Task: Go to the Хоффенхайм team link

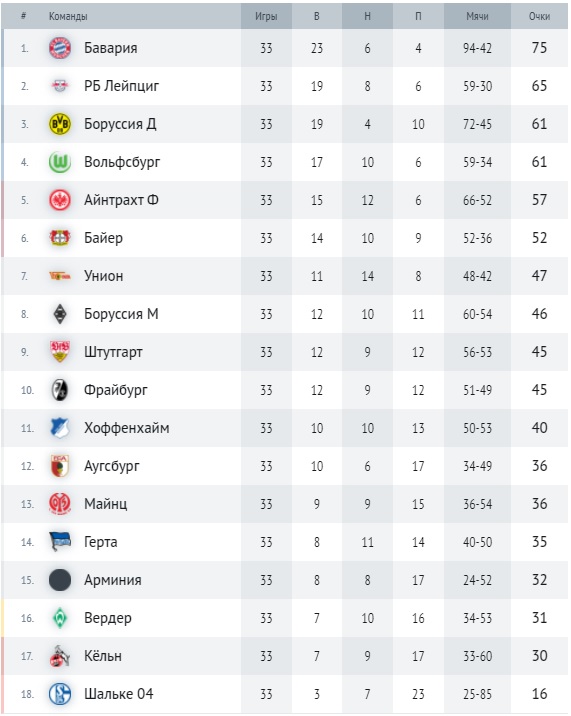Action: click(x=127, y=428)
